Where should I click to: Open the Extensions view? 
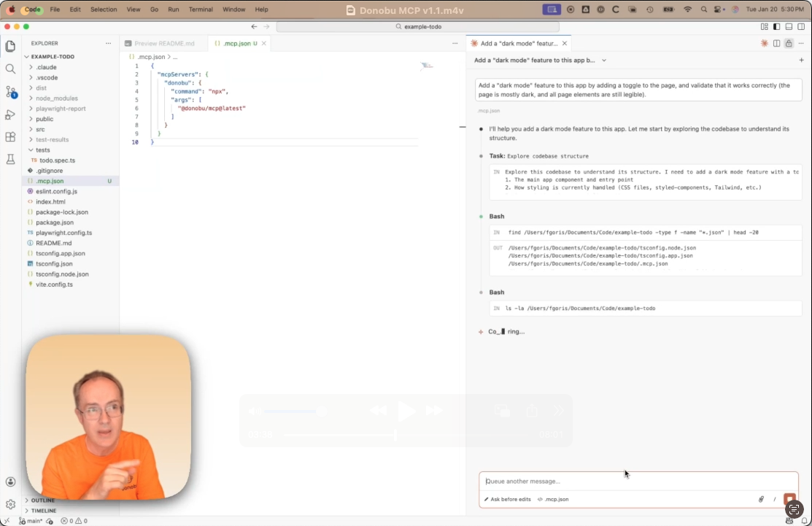click(10, 136)
